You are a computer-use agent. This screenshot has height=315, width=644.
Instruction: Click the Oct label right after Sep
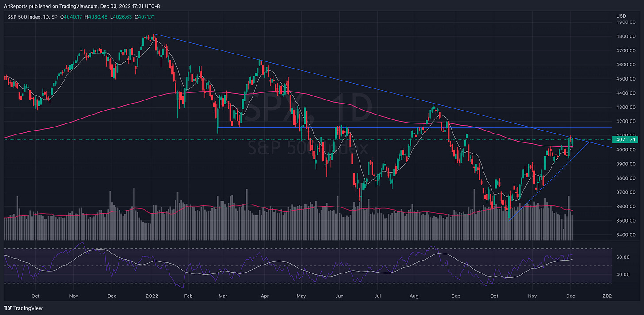pos(494,296)
